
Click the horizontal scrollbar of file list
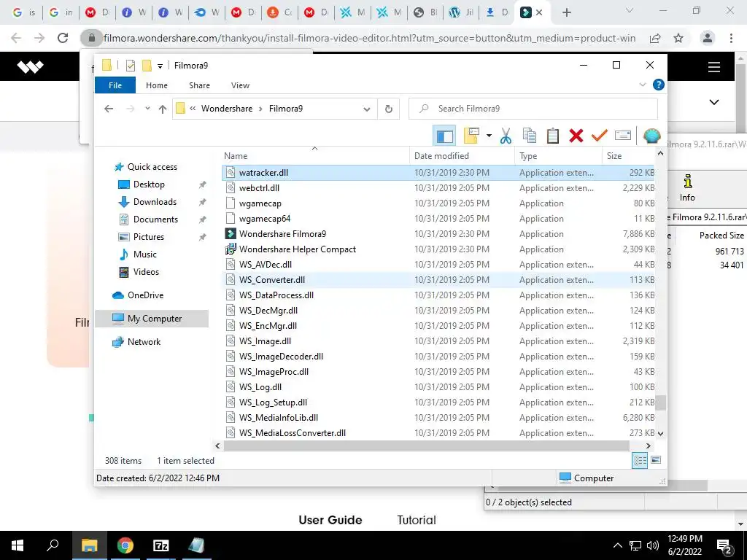click(x=426, y=446)
